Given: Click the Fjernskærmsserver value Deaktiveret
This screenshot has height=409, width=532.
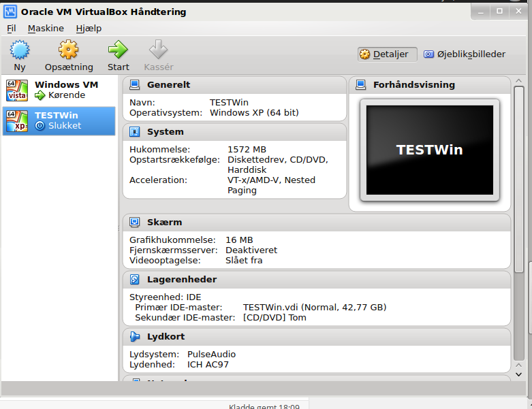Looking at the screenshot, I should (x=251, y=250).
